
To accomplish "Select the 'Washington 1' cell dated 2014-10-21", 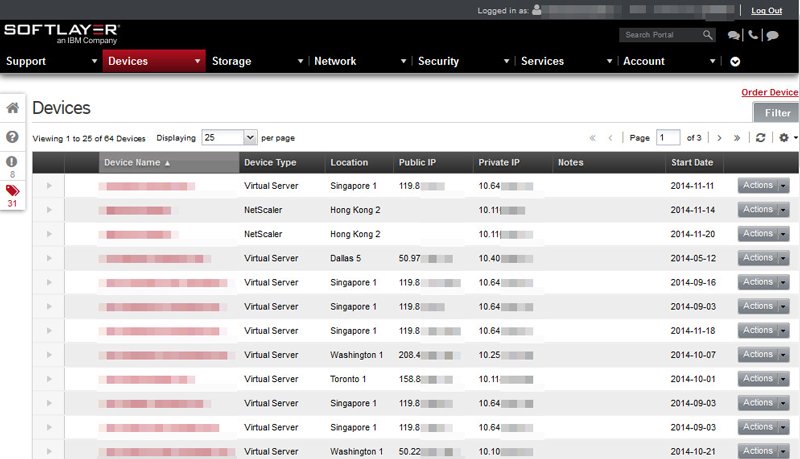I will (356, 451).
